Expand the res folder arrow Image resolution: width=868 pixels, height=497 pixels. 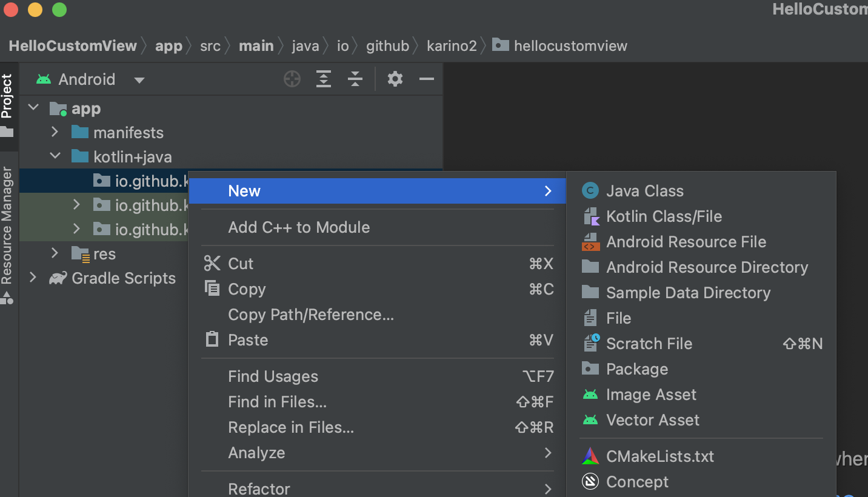pos(55,253)
